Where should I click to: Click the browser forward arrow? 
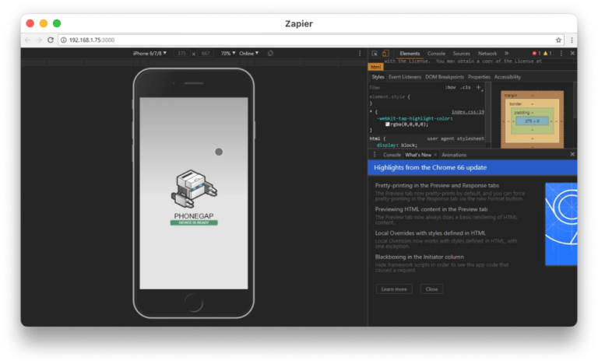pos(39,40)
